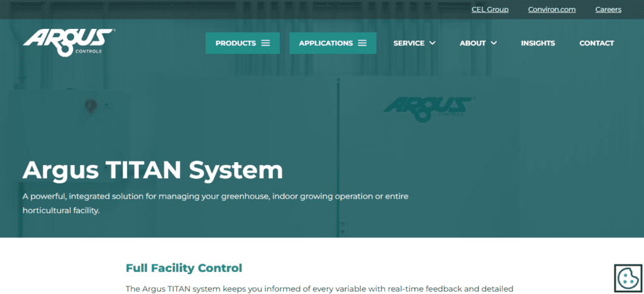Click the 'A powerful, integrated solution' description text
This screenshot has height=294, width=644.
pyautogui.click(x=216, y=204)
